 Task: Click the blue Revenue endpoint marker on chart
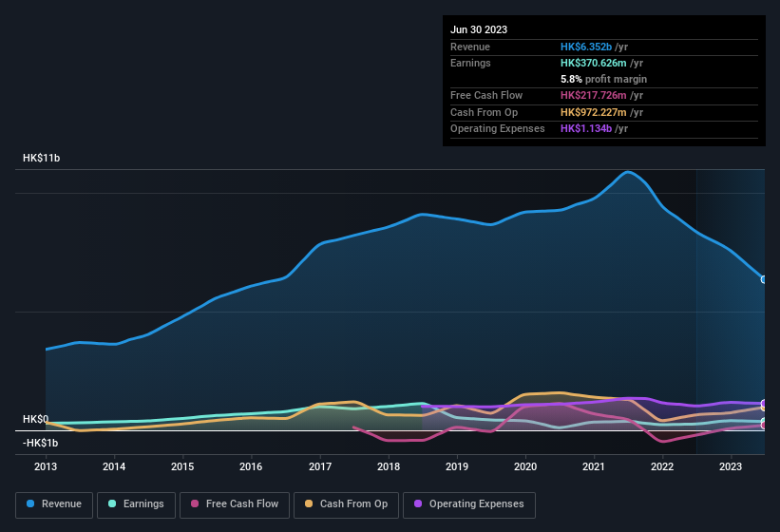tap(764, 279)
